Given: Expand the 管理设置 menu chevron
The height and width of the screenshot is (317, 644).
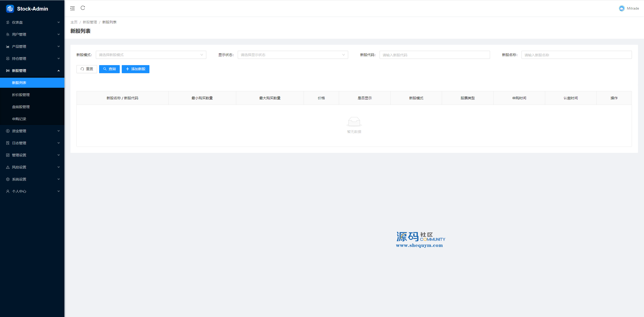Looking at the screenshot, I should point(59,155).
